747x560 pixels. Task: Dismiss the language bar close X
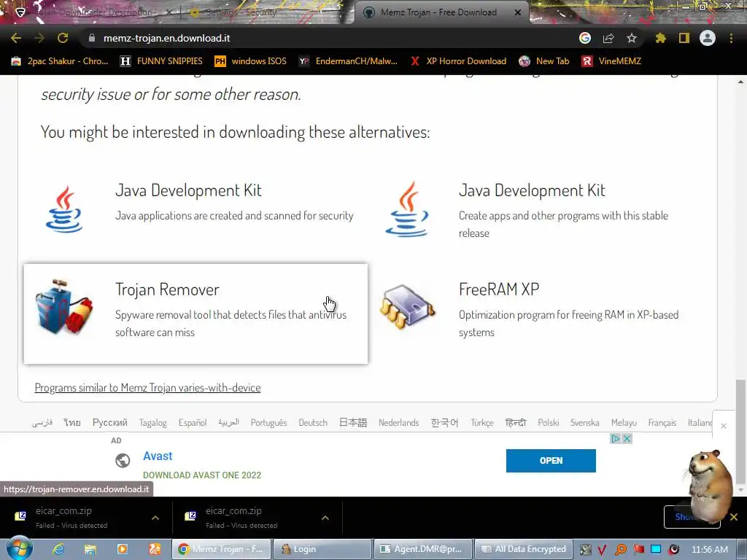tap(724, 426)
